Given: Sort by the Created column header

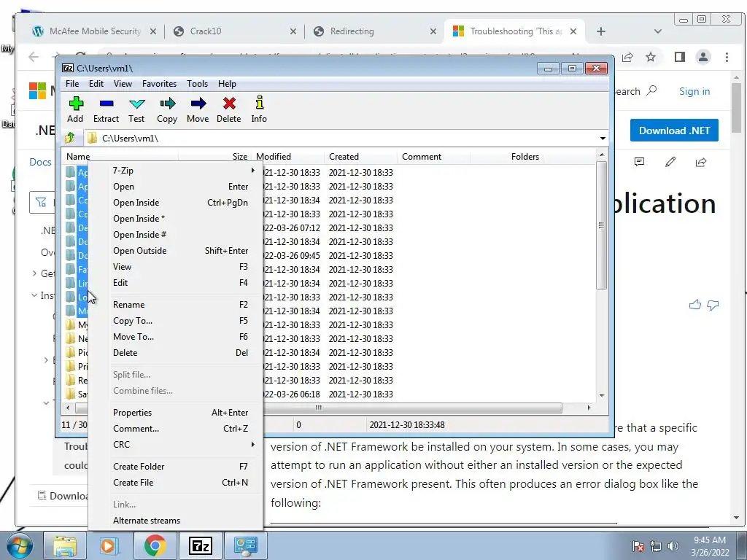Looking at the screenshot, I should [x=360, y=157].
